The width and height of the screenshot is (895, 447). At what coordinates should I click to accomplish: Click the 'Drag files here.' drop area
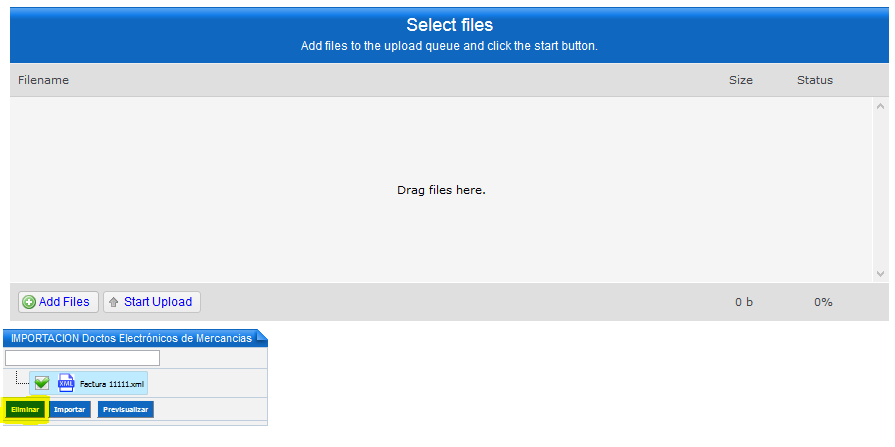(x=441, y=190)
